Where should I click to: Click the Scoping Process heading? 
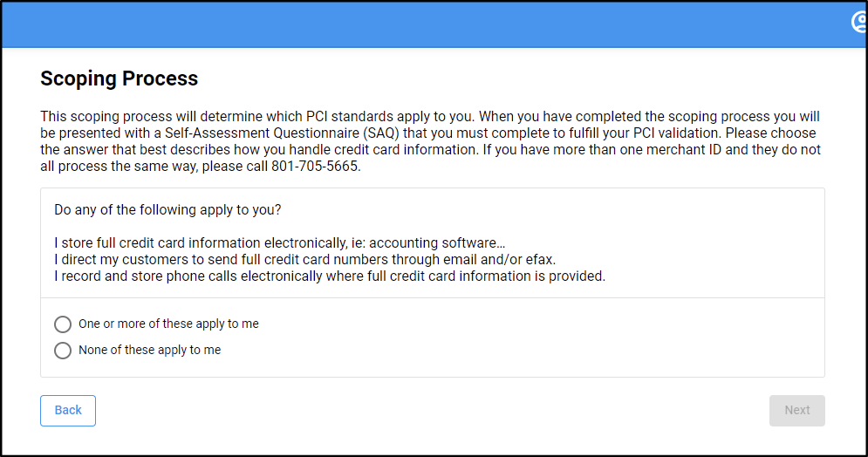click(120, 78)
